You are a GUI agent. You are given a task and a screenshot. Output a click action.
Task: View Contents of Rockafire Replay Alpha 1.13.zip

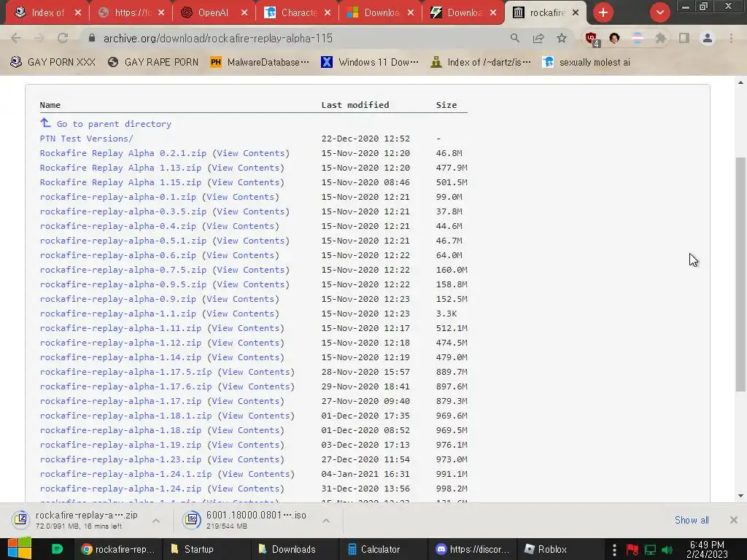point(245,168)
